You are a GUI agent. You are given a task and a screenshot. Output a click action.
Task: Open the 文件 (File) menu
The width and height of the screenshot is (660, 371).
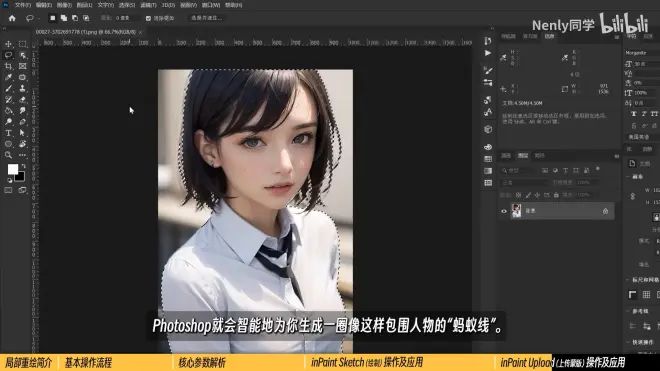23,5
